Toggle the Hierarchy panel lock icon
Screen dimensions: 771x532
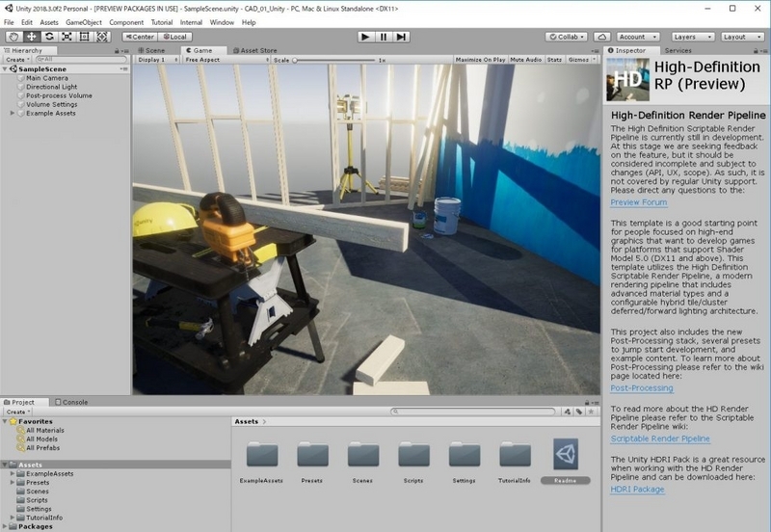click(117, 51)
